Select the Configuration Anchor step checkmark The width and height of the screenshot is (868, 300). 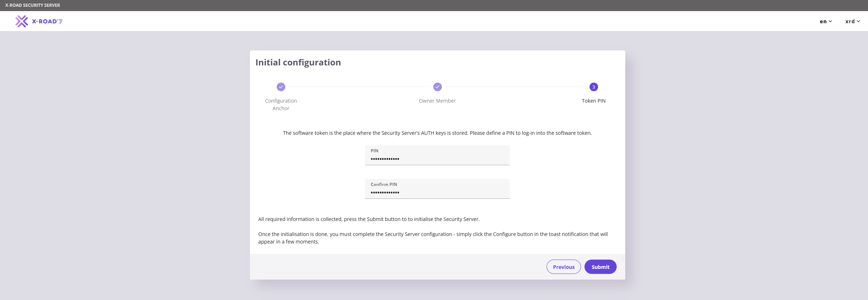click(x=281, y=87)
